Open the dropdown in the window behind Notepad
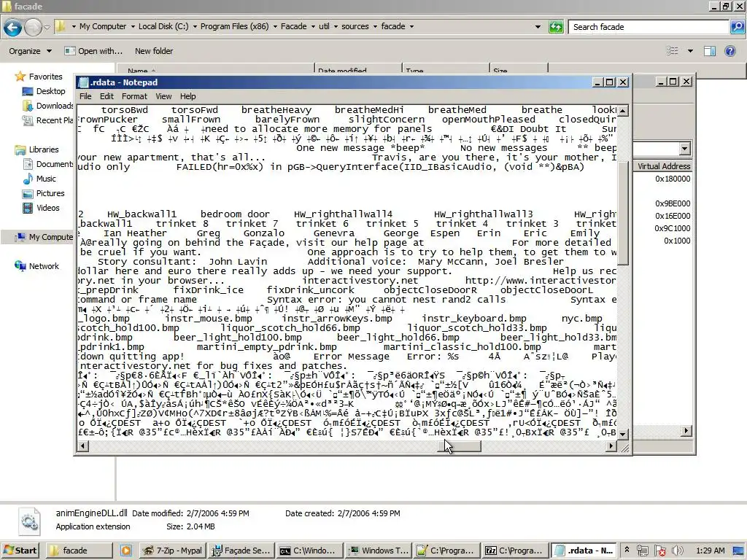The image size is (747, 560). pos(684,149)
